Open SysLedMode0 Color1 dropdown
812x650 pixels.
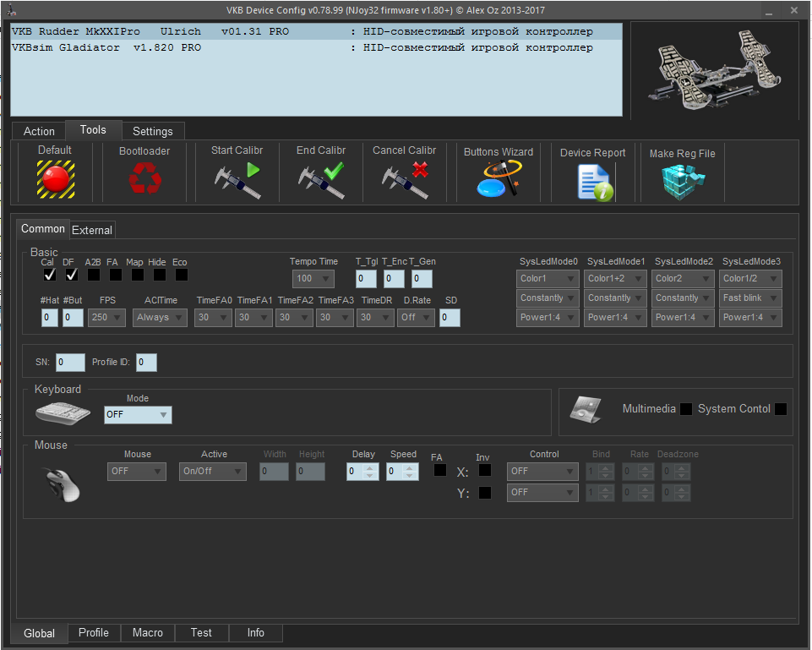548,279
